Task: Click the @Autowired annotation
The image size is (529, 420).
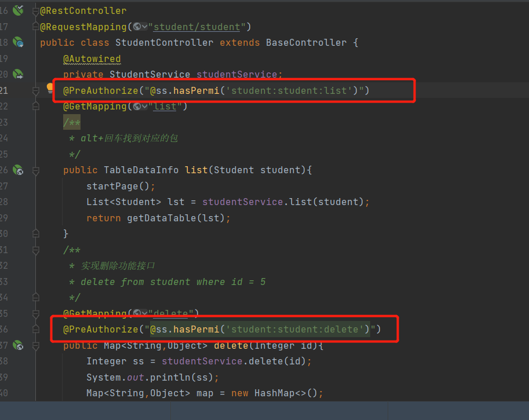Action: tap(92, 59)
